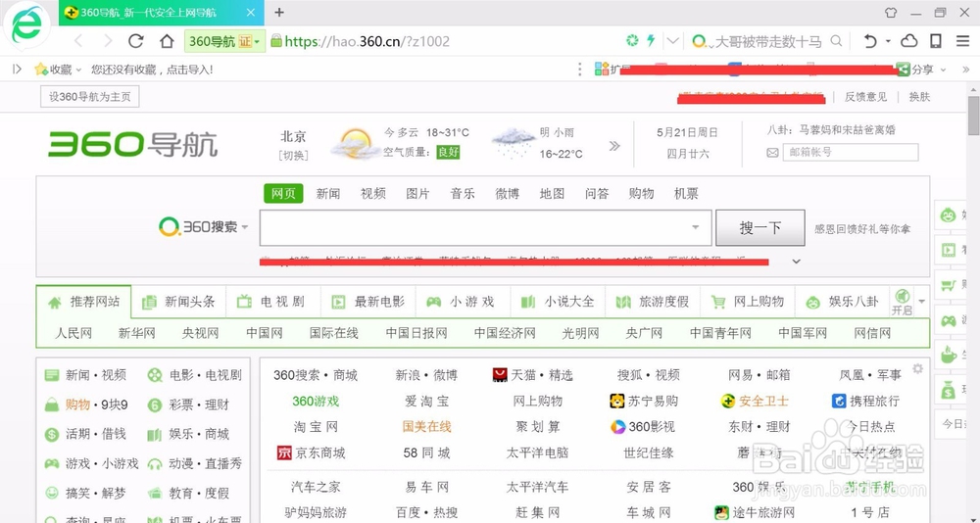Click 设360导航为主页 button

tap(90, 97)
